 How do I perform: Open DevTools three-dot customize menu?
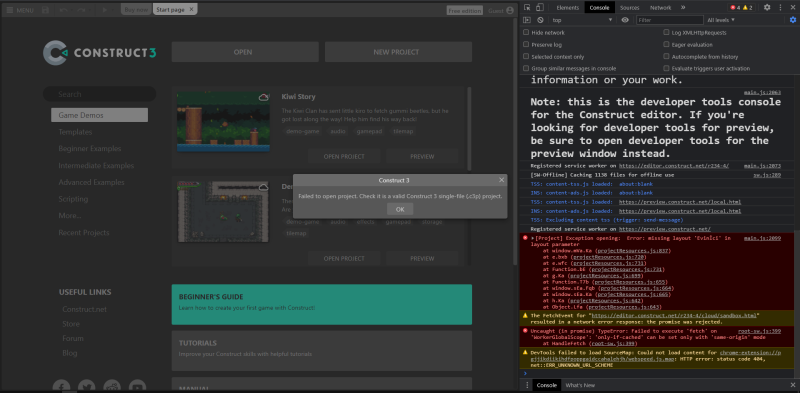click(780, 8)
